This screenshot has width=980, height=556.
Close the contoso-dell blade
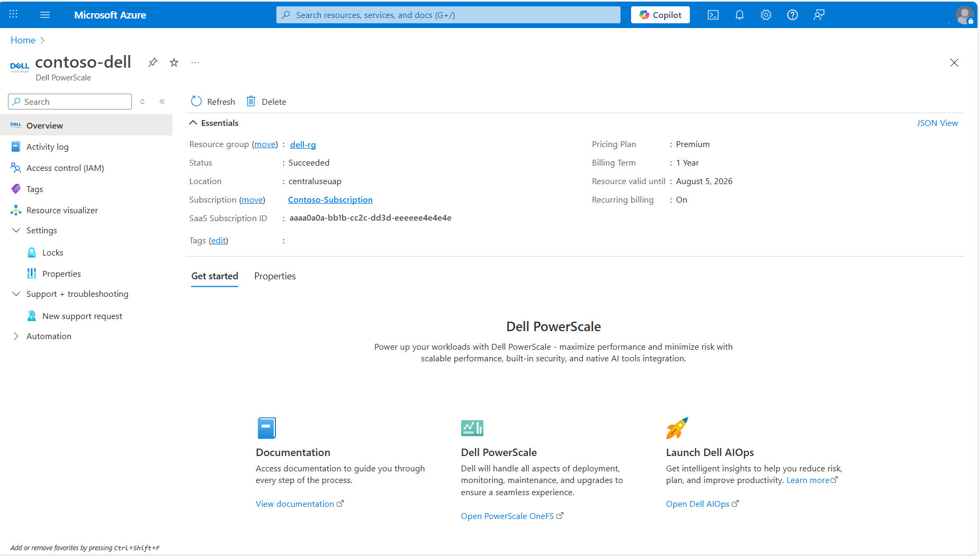pyautogui.click(x=954, y=62)
